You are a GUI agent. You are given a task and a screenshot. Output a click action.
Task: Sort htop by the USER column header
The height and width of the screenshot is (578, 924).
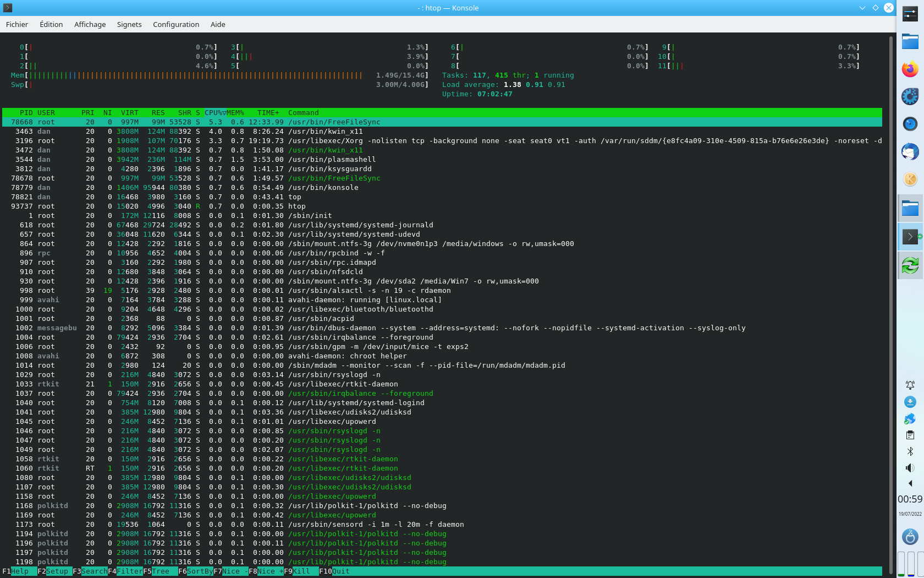(46, 113)
